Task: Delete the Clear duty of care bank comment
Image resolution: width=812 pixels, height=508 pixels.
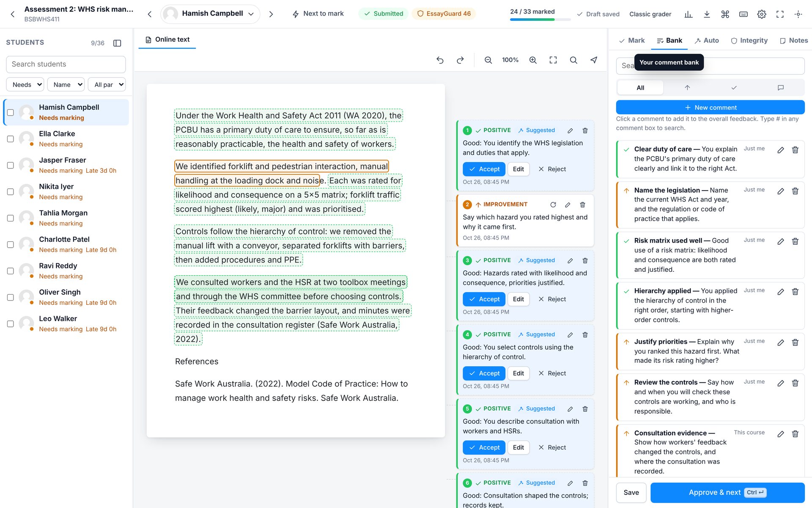Action: [x=795, y=150]
